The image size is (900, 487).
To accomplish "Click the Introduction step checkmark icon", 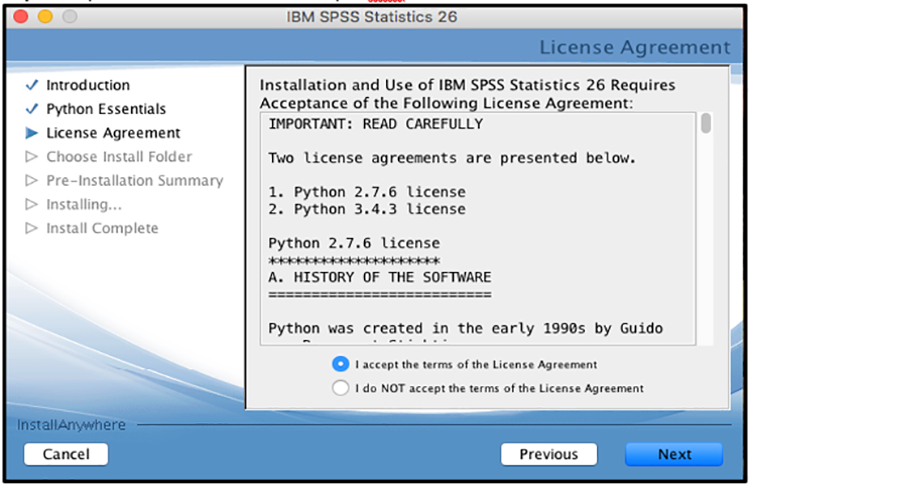I will (32, 85).
